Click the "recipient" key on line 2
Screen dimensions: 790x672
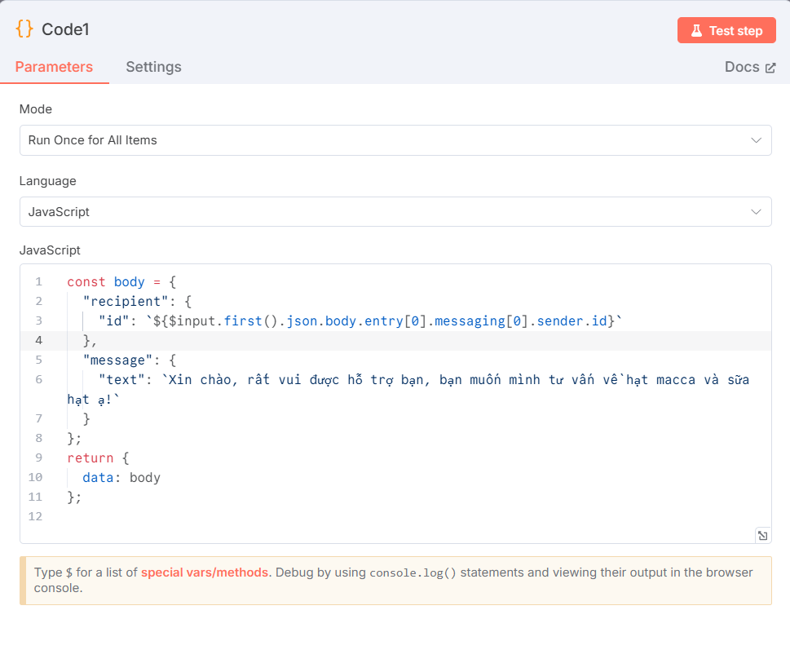(126, 302)
